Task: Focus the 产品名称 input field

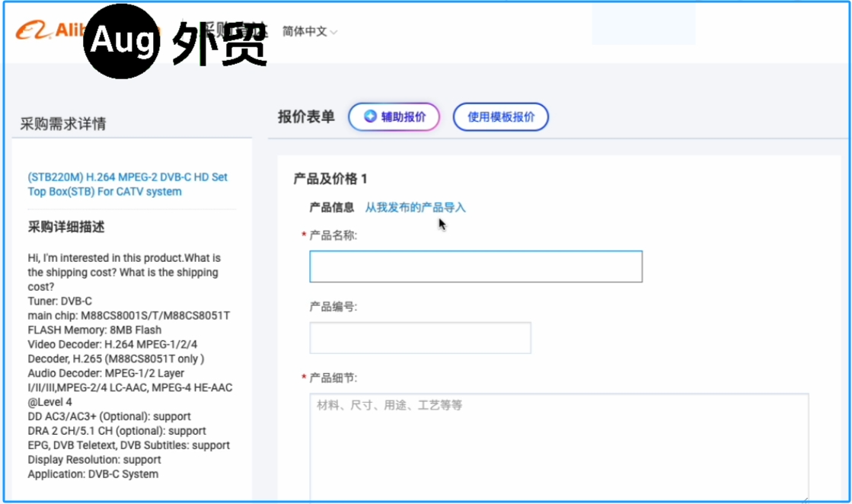Action: pyautogui.click(x=476, y=266)
